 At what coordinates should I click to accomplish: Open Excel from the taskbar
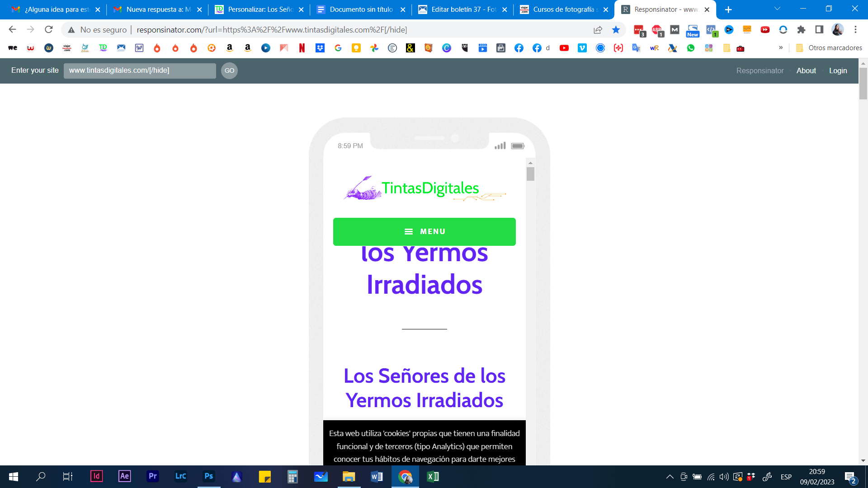[x=433, y=476]
